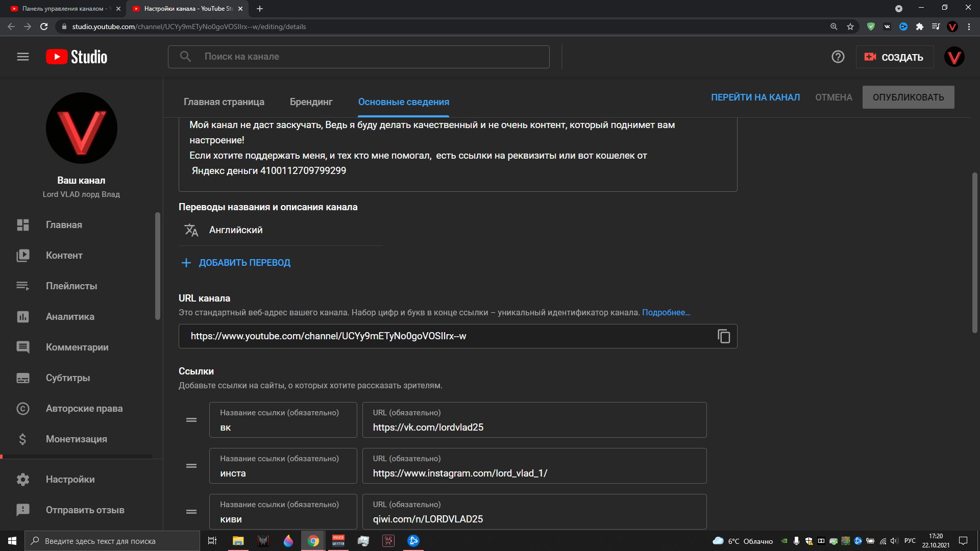Open Monetization section in sidebar
The height and width of the screenshot is (551, 980).
point(76,439)
